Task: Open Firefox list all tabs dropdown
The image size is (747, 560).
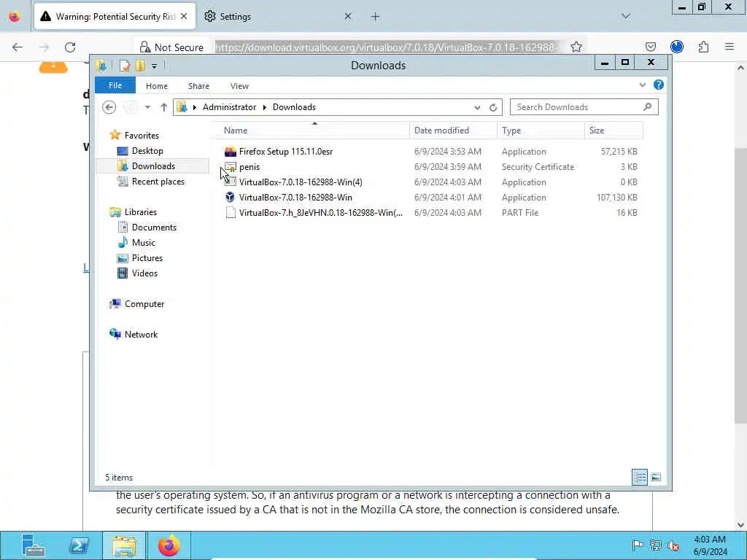Action: pos(625,16)
